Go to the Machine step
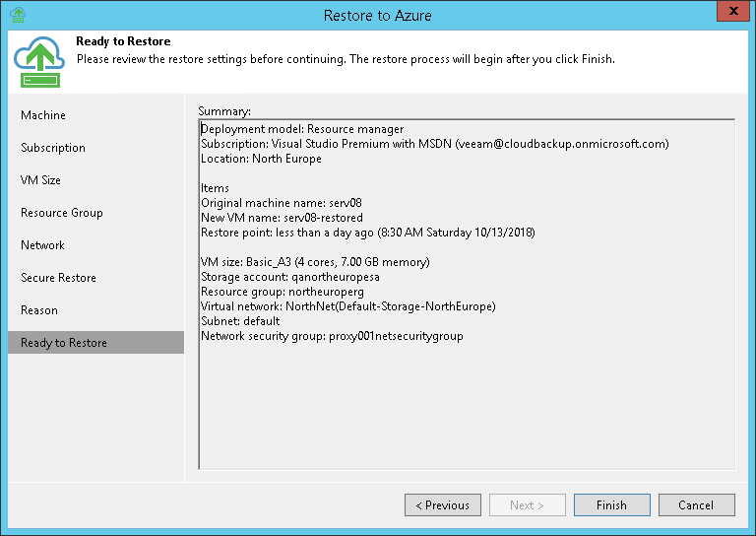Viewport: 756px width, 536px height. point(43,115)
